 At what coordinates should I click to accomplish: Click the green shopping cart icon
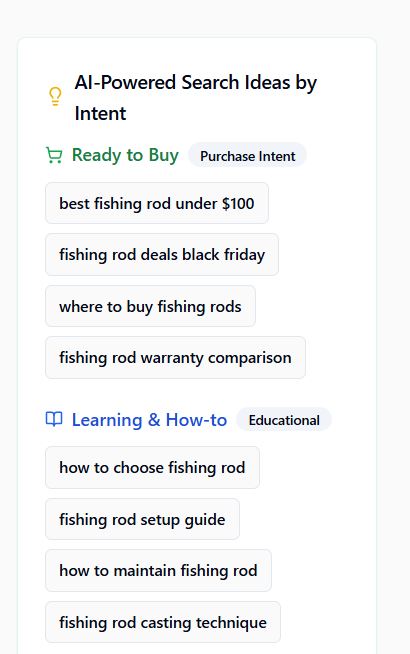click(54, 156)
